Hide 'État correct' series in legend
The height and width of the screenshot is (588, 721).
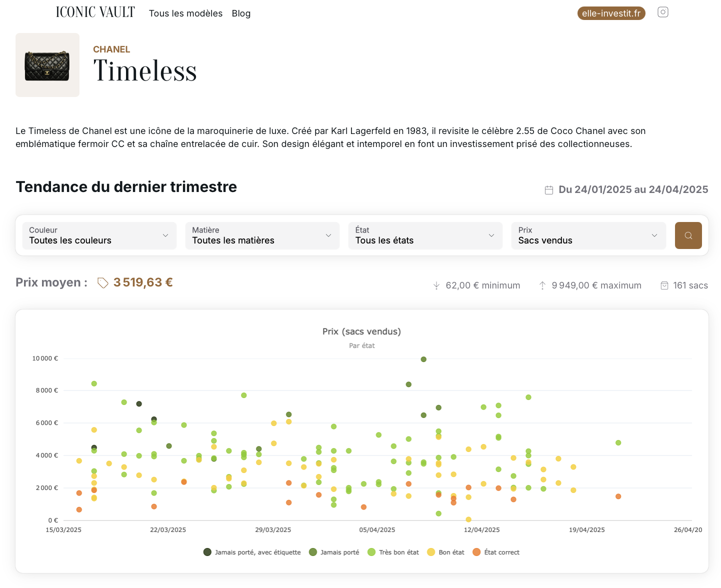click(x=496, y=552)
